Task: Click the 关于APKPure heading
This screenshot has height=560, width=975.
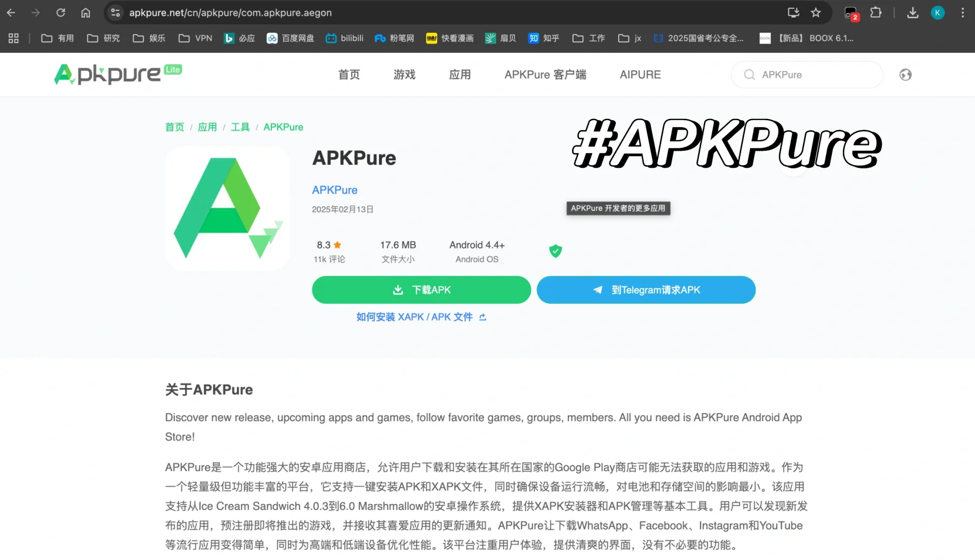Action: [209, 389]
